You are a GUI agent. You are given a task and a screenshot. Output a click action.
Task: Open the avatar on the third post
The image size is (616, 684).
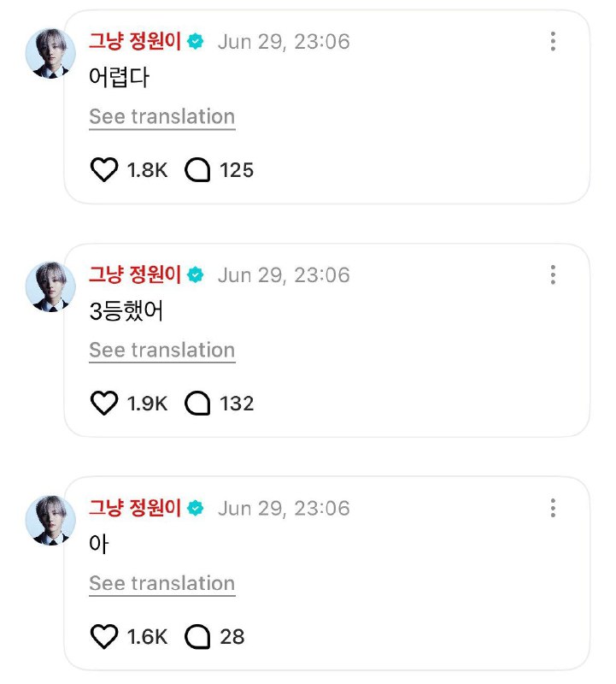tap(50, 520)
